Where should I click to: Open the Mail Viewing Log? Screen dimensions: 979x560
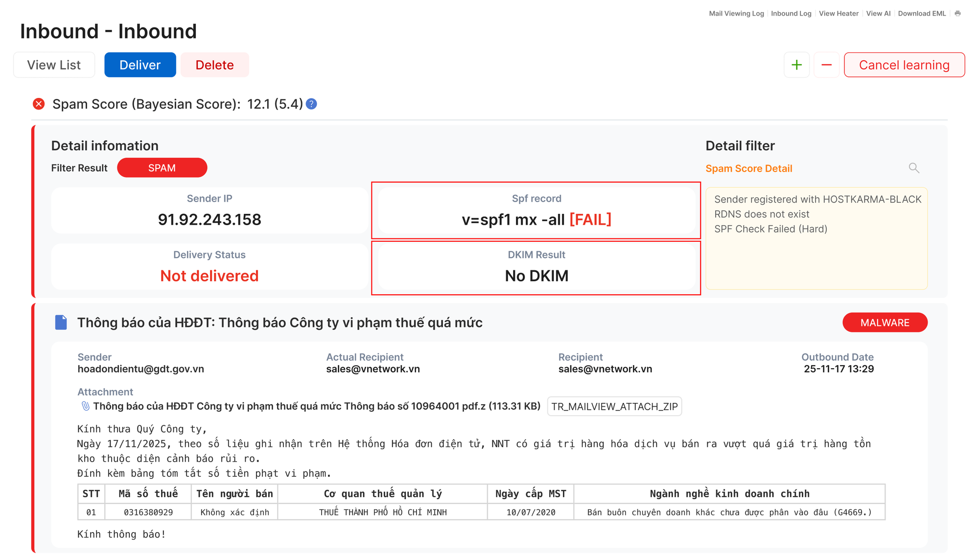(x=736, y=13)
